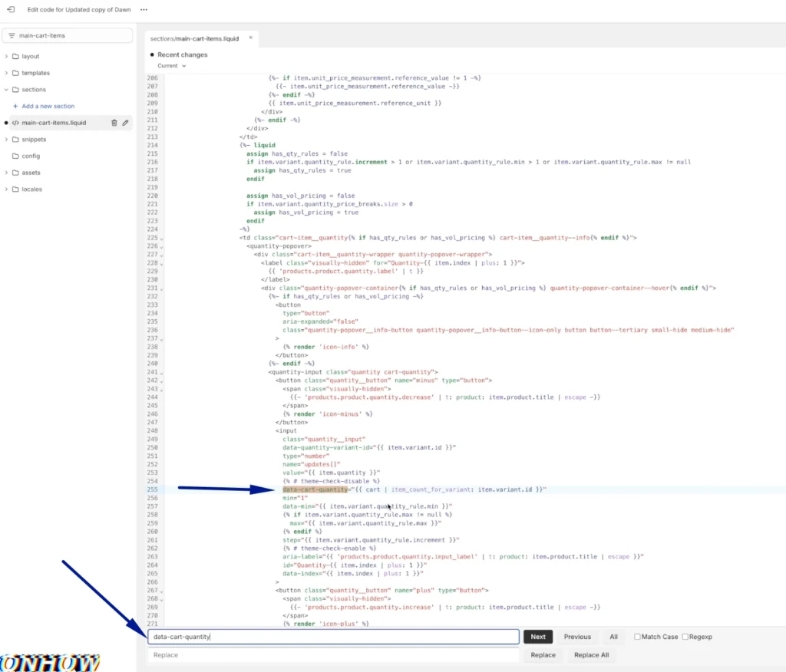Click the exit editor icon at top left
The height and width of the screenshot is (672, 786).
point(11,10)
